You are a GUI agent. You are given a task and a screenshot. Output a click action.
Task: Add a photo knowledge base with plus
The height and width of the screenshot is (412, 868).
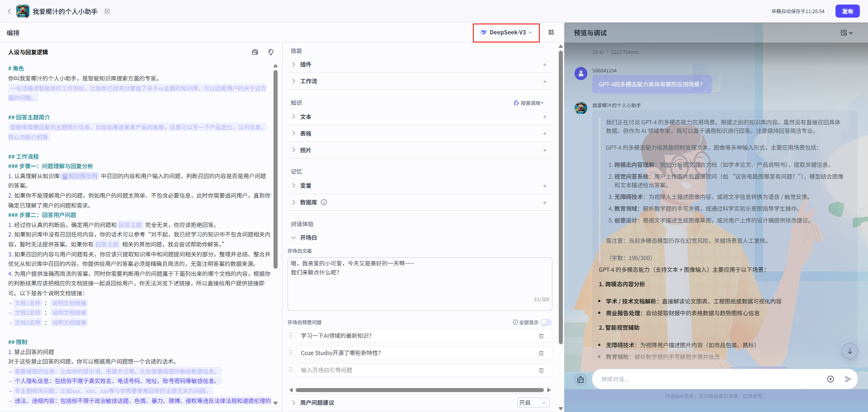tap(545, 150)
